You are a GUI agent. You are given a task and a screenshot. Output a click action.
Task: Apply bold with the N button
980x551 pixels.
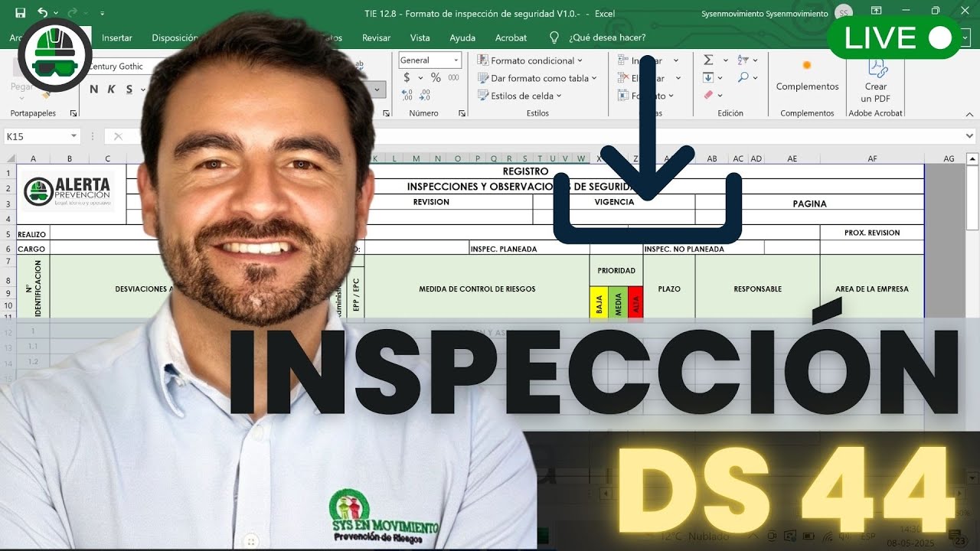point(94,89)
